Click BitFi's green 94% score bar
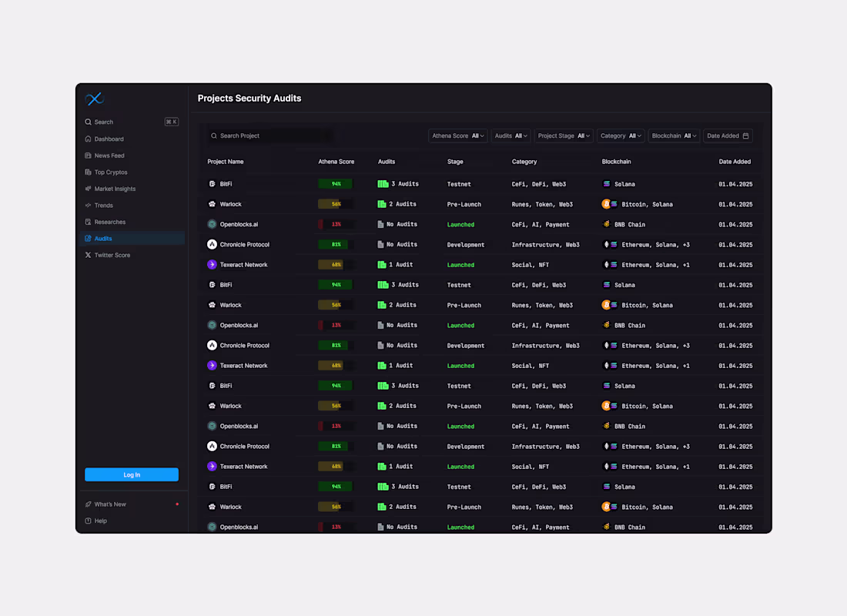847x616 pixels. click(x=336, y=183)
